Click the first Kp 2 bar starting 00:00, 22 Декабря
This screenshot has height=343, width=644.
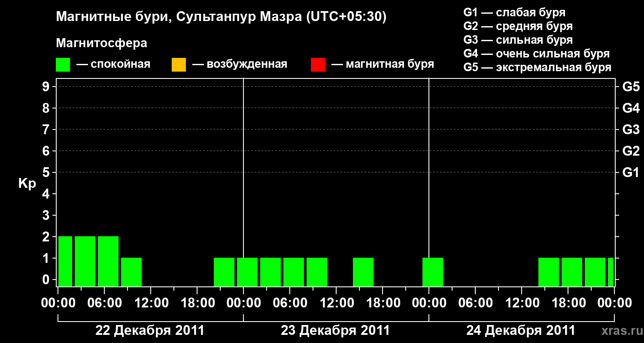[65, 261]
